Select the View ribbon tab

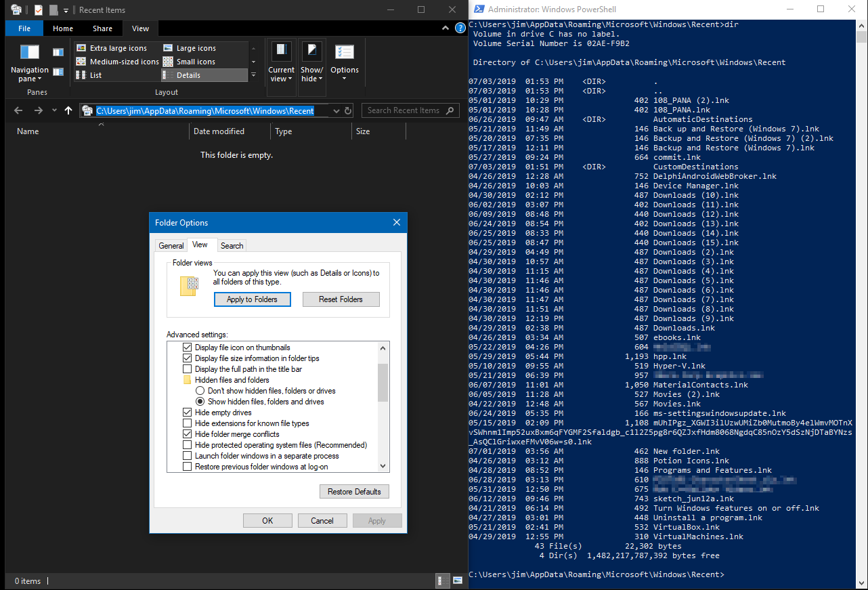click(x=140, y=28)
